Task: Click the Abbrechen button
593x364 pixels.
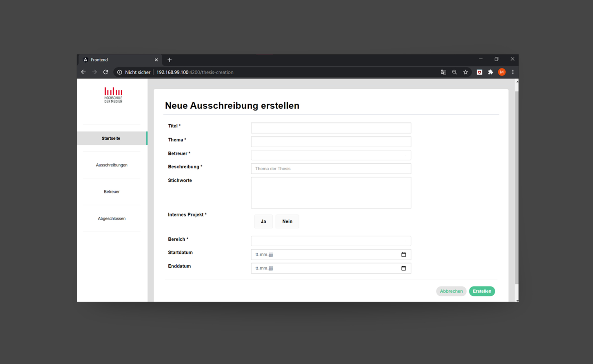Action: 451,291
